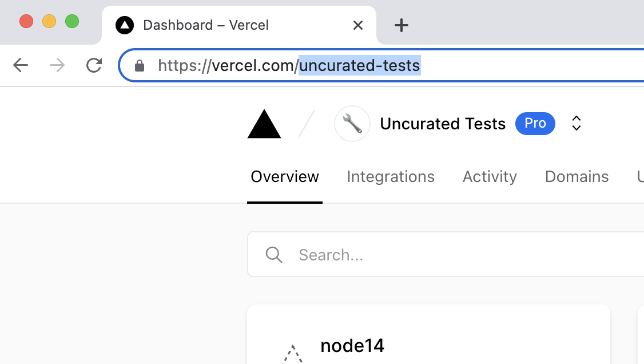Viewport: 644px width, 364px height.
Task: Select the Overview tab
Action: (285, 177)
